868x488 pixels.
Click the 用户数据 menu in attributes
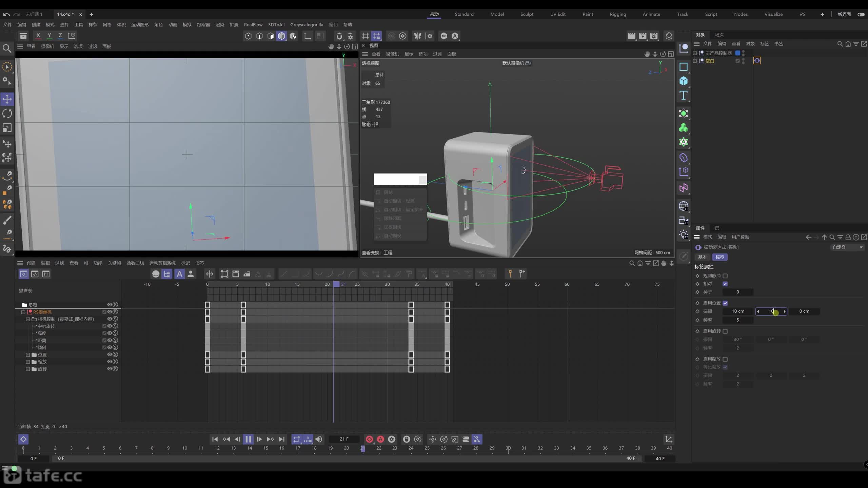tap(740, 237)
